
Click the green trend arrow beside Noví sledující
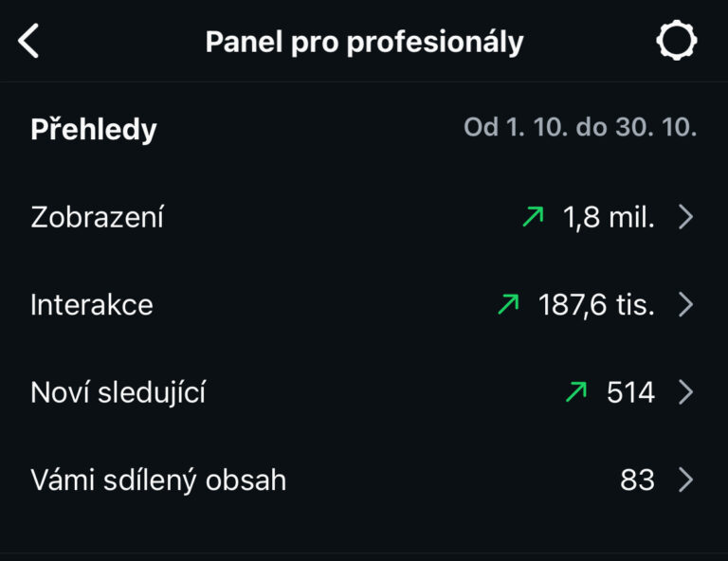pos(576,392)
